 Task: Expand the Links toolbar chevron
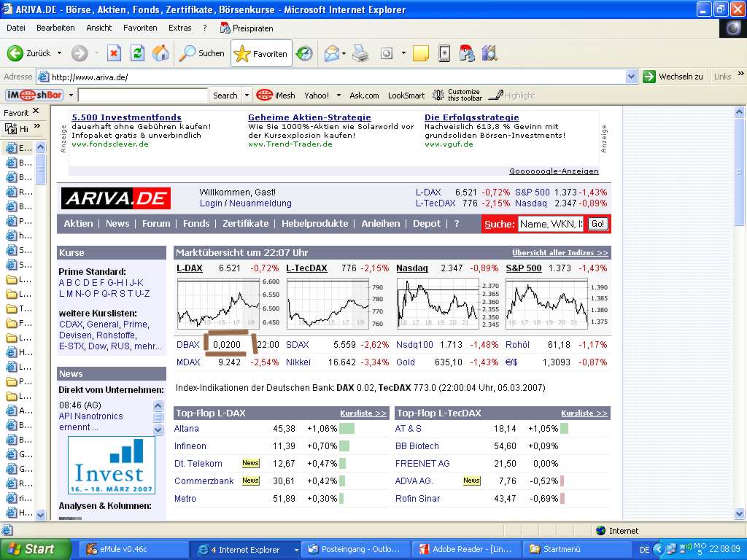point(741,74)
